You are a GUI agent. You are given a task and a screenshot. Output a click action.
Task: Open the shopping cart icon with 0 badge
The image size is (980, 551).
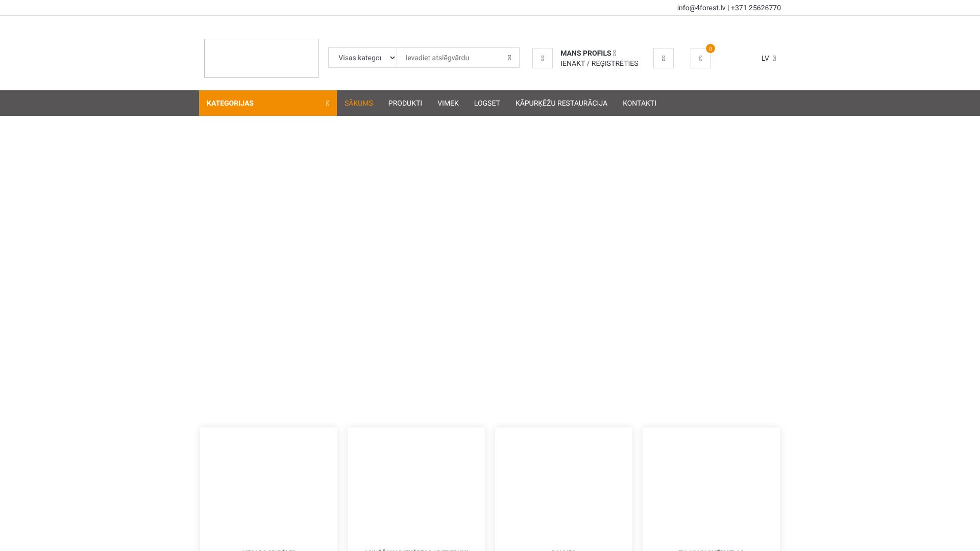700,58
